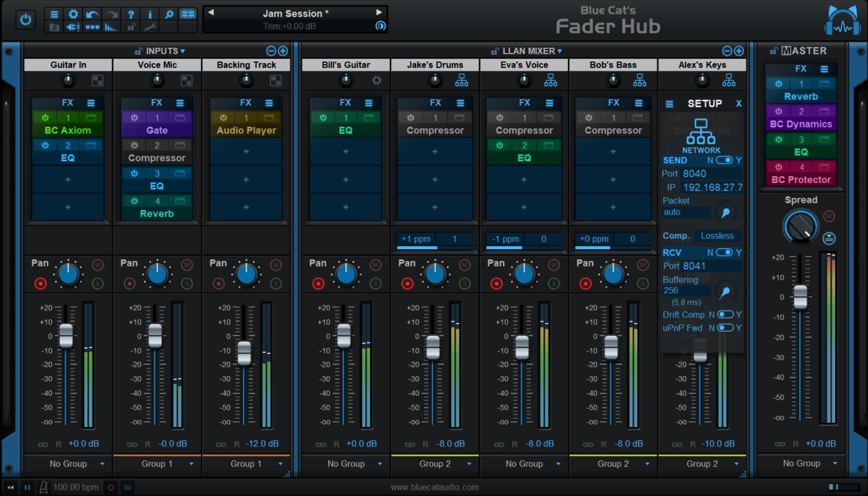Image resolution: width=868 pixels, height=496 pixels.
Task: Add a channel with INPUTS plus icon
Action: pos(283,51)
